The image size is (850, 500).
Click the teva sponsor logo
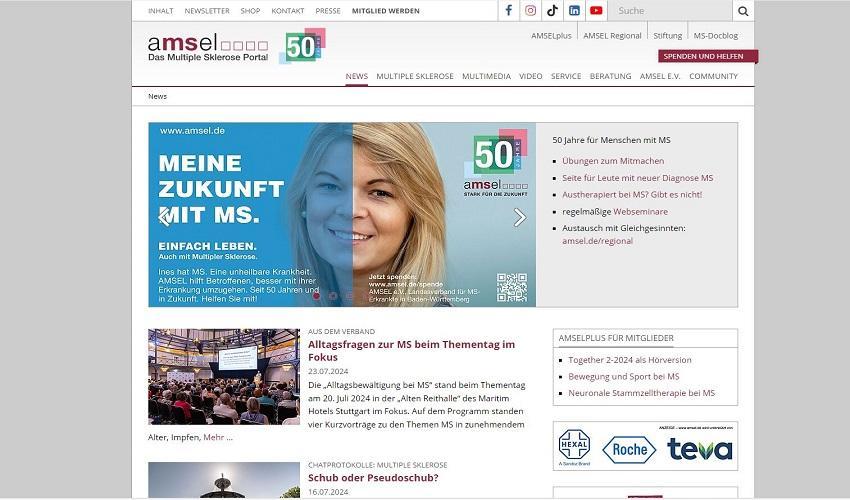(x=700, y=450)
